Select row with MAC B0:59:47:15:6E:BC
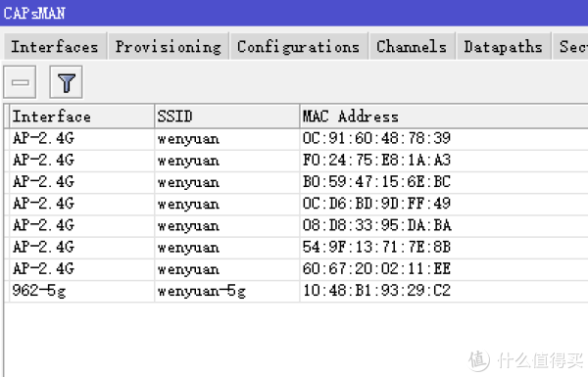The image size is (588, 377). tap(296, 182)
